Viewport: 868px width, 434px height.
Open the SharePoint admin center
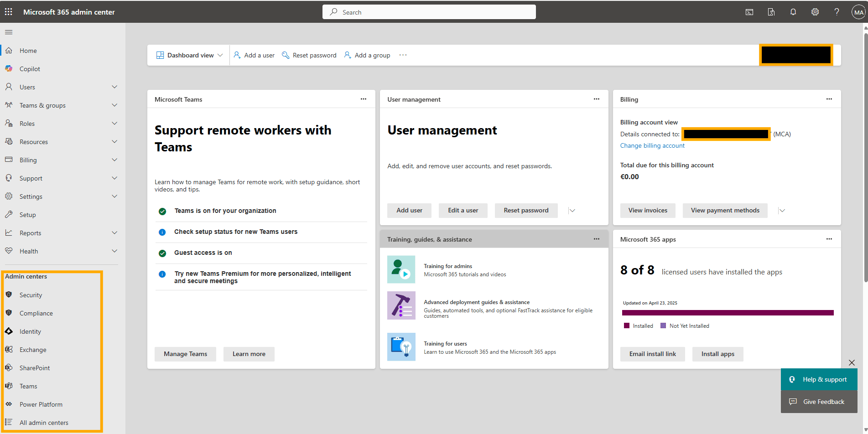[34, 367]
